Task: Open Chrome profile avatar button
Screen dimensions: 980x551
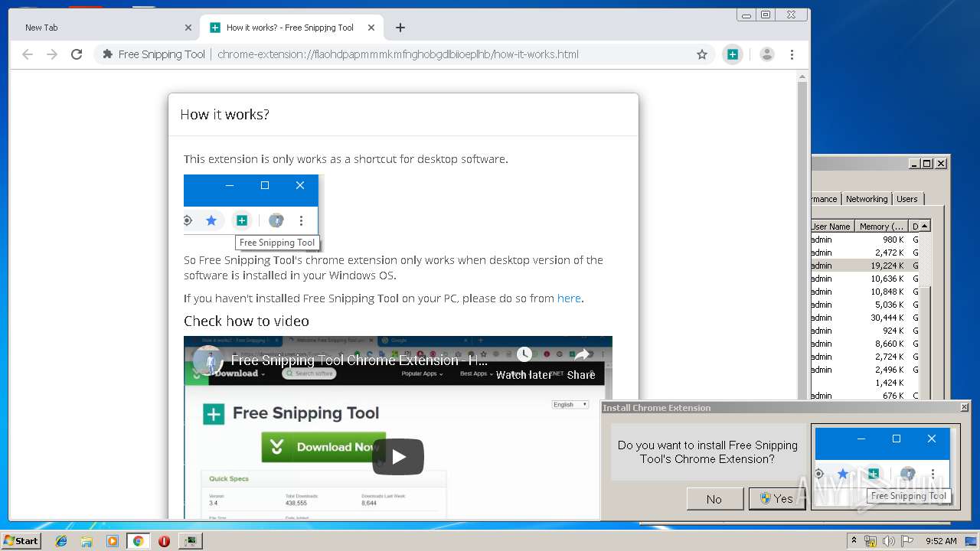Action: pos(766,54)
